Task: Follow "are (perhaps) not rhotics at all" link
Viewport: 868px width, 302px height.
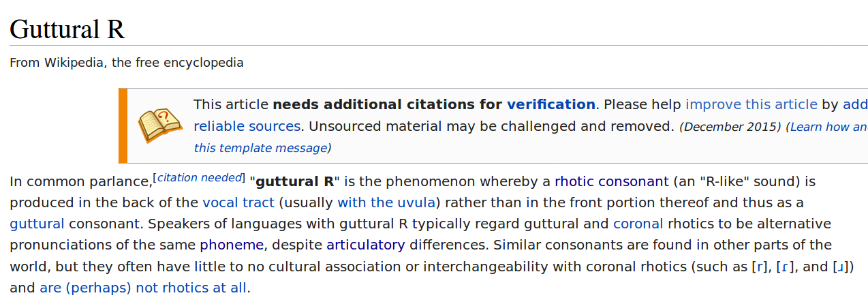Action: pyautogui.click(x=143, y=288)
